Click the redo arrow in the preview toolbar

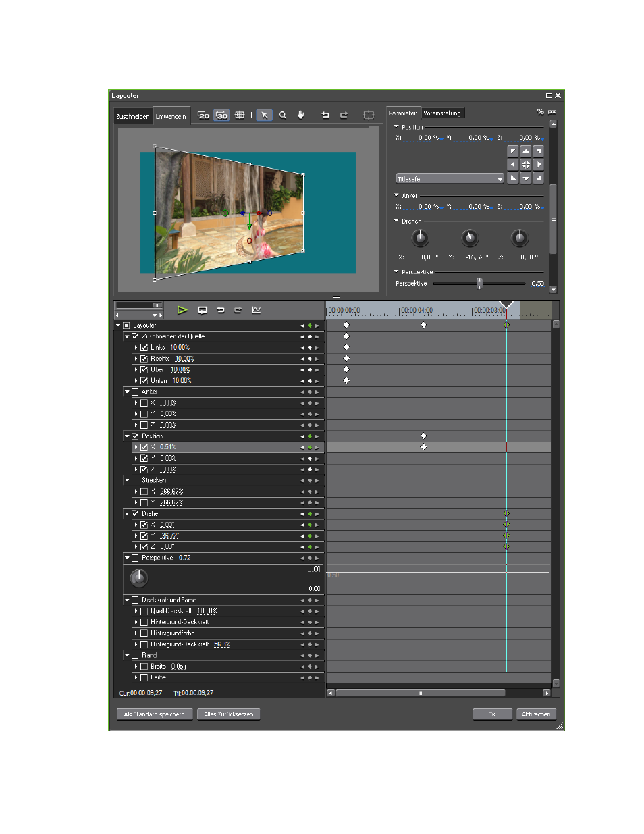point(344,115)
